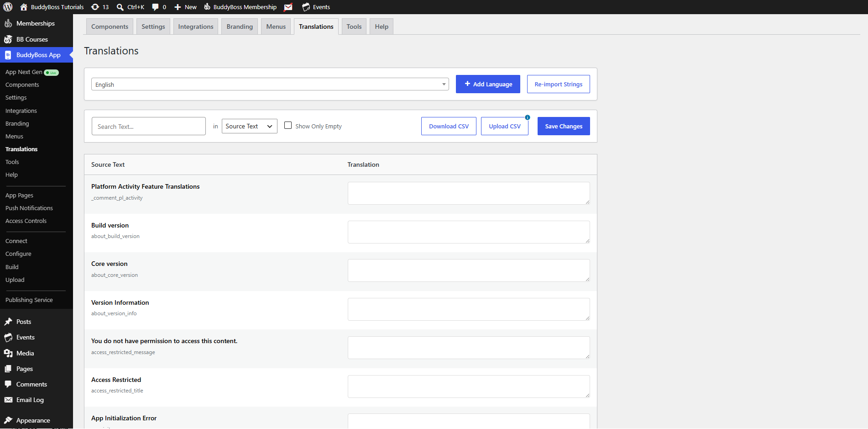
Task: Click the New plus icon
Action: pos(178,7)
